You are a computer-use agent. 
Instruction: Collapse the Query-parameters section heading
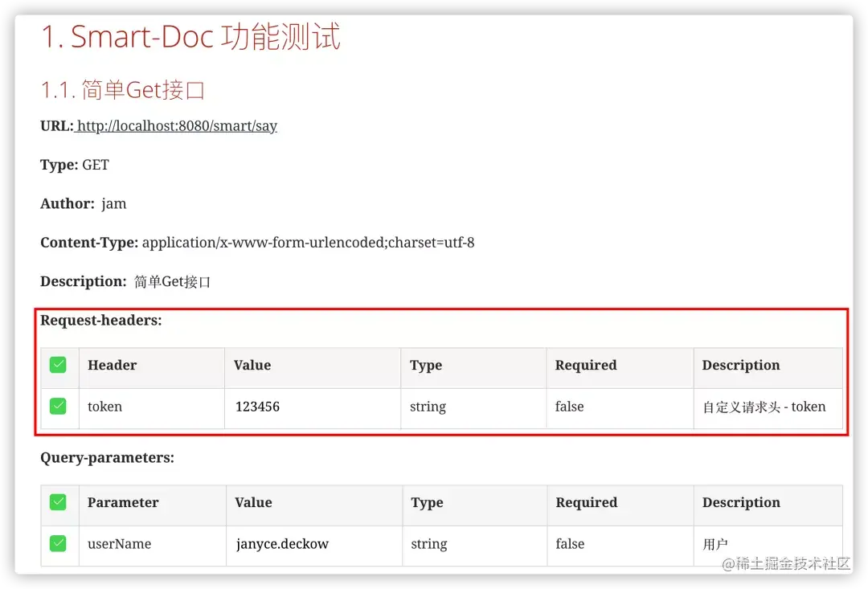pyautogui.click(x=108, y=457)
